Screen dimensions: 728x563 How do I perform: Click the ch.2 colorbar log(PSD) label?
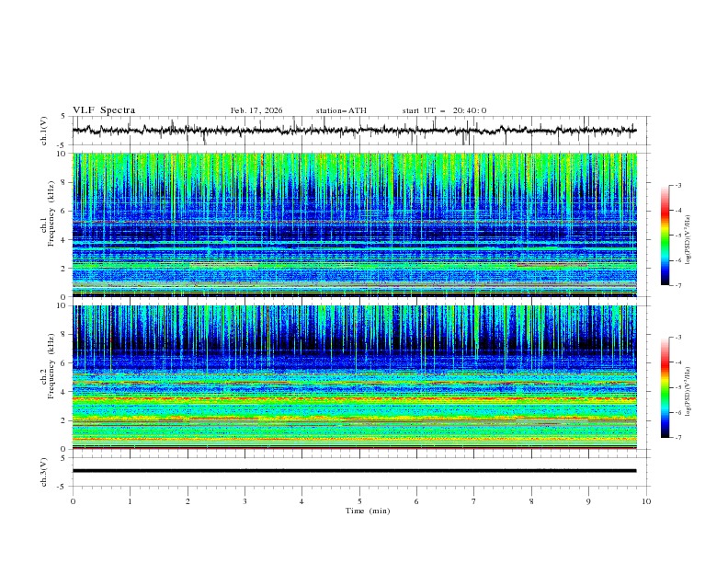click(688, 391)
